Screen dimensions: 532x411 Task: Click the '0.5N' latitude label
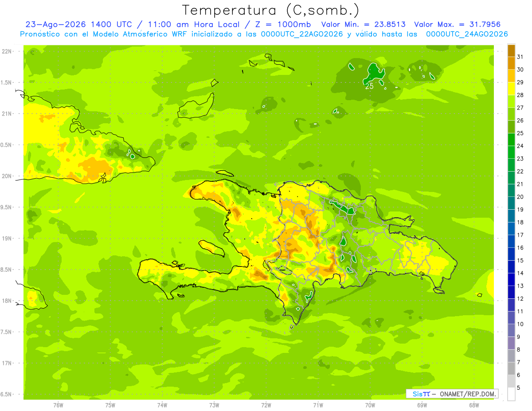pos(7,145)
